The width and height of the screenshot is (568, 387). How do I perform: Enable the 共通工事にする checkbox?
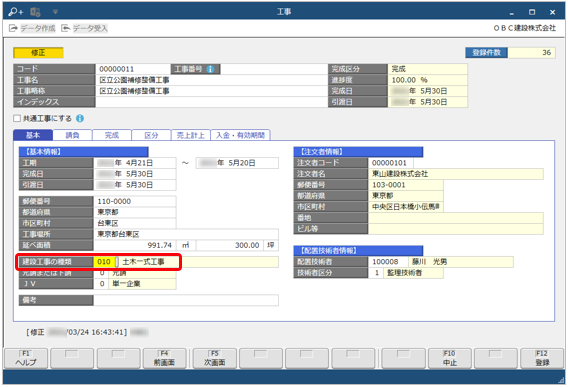(x=17, y=118)
